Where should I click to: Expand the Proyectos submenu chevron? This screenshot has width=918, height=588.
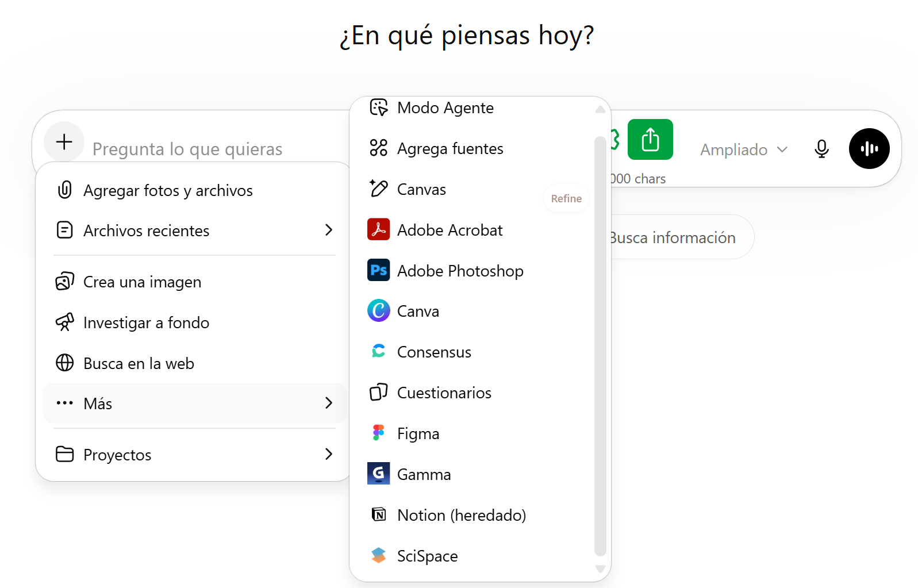pos(329,454)
